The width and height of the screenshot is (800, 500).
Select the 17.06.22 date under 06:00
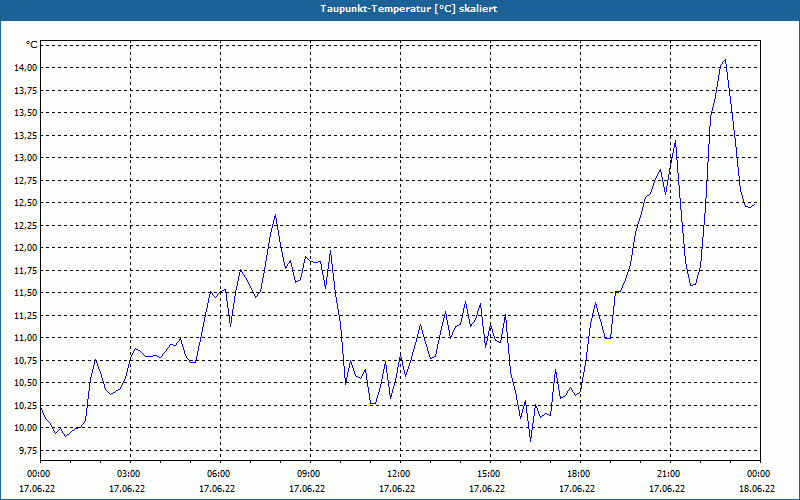point(217,488)
